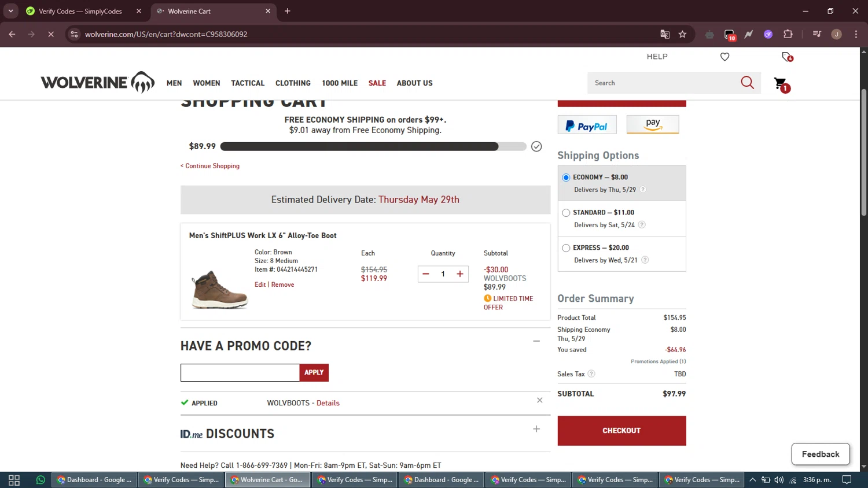Switch to the Verify Codes — SimplyCodes tab
Viewport: 868px width, 488px height.
(84, 11)
